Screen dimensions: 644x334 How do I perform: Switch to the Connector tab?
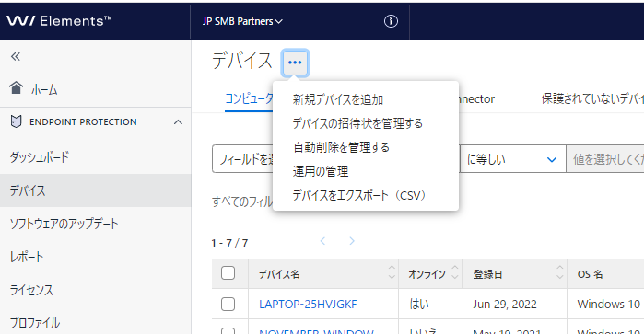[476, 98]
